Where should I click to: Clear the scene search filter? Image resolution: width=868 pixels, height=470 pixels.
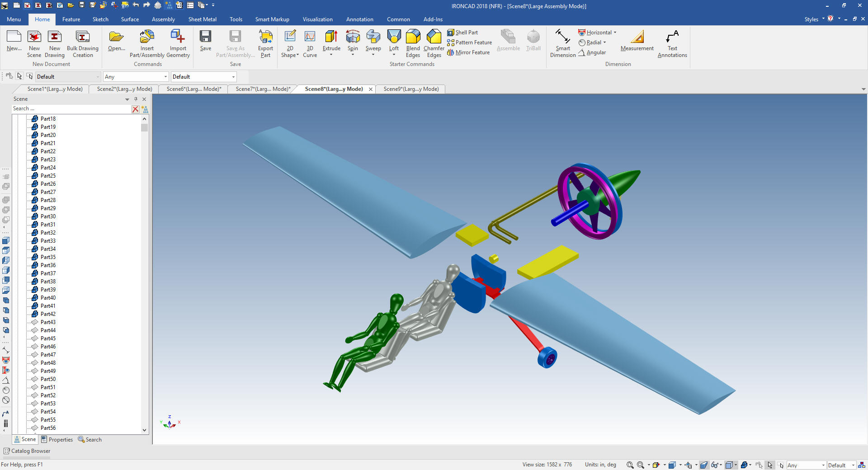(x=135, y=109)
